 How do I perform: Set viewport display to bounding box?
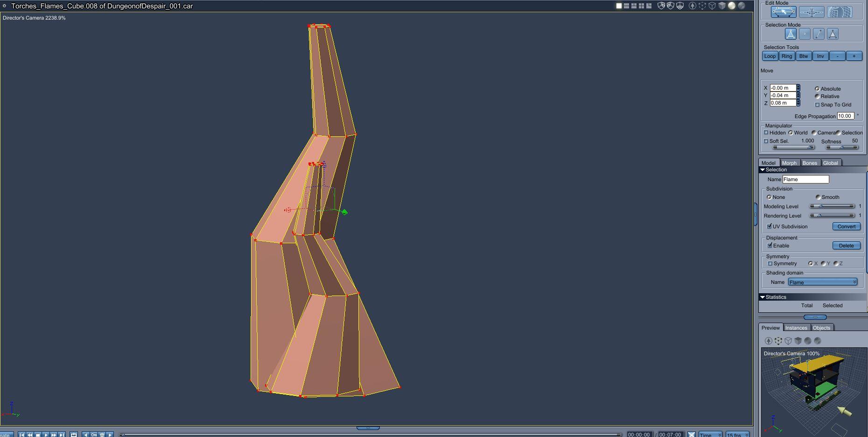(x=702, y=6)
